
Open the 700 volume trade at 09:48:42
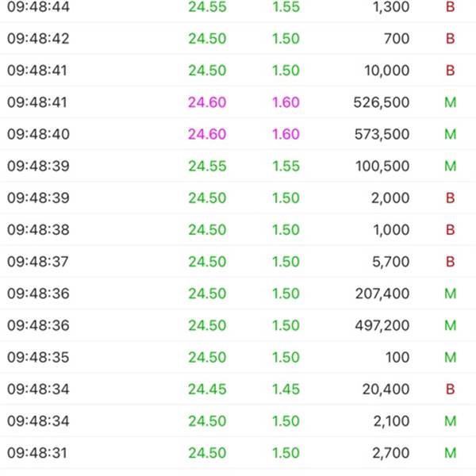click(238, 39)
